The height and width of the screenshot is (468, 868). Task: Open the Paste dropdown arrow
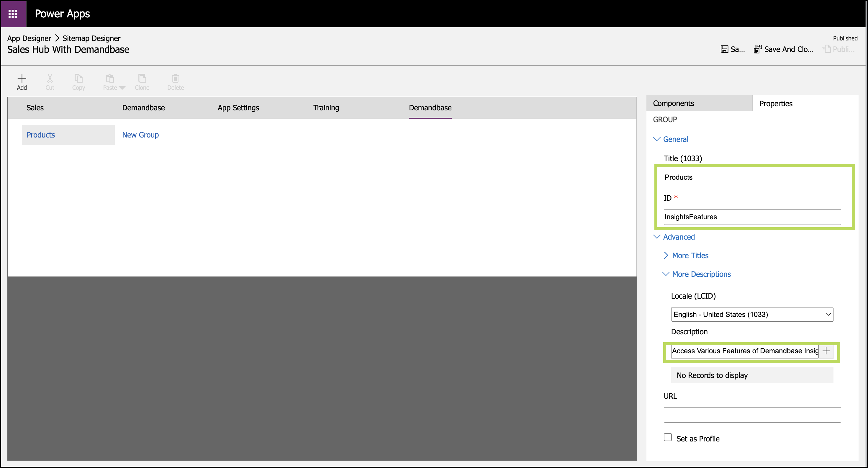122,88
